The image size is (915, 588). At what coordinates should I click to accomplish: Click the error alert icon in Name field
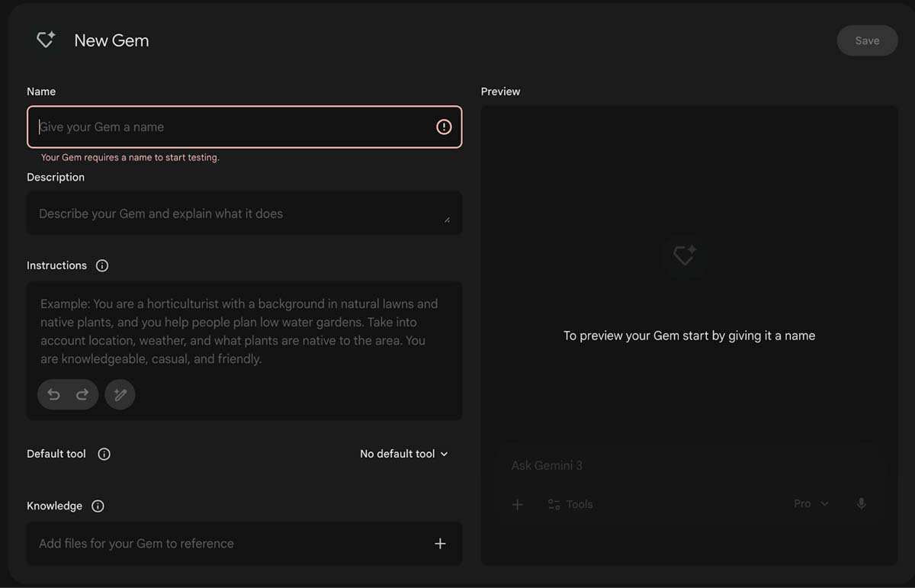444,127
